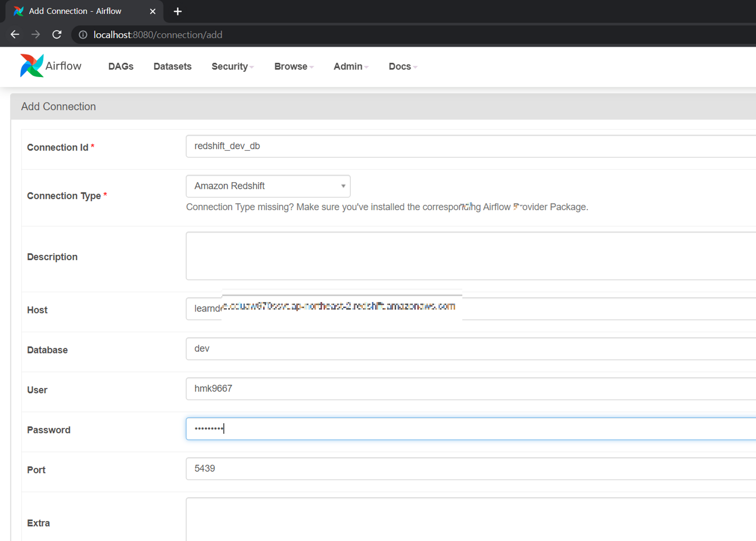Open a new browser tab with plus icon
Image resolution: width=756 pixels, height=541 pixels.
tap(177, 11)
